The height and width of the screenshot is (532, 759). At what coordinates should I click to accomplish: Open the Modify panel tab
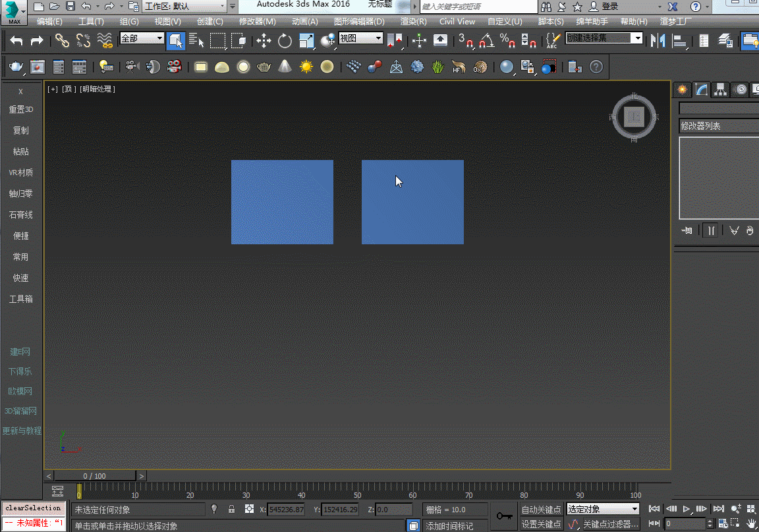point(702,90)
